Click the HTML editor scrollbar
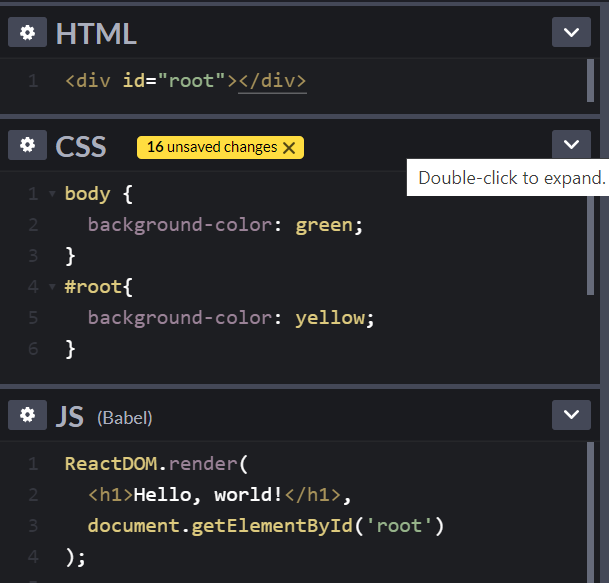The image size is (609, 583). [590, 80]
